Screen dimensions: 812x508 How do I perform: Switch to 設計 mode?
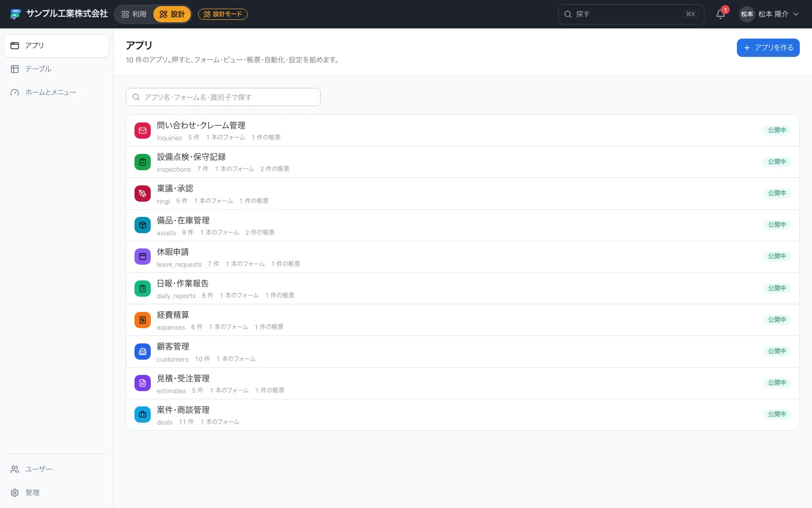[x=172, y=14]
